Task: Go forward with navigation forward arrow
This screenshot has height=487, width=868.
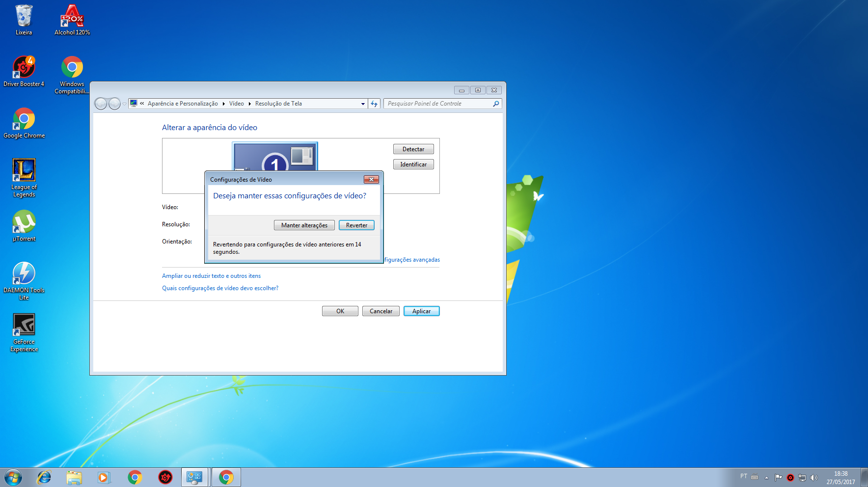Action: 114,104
